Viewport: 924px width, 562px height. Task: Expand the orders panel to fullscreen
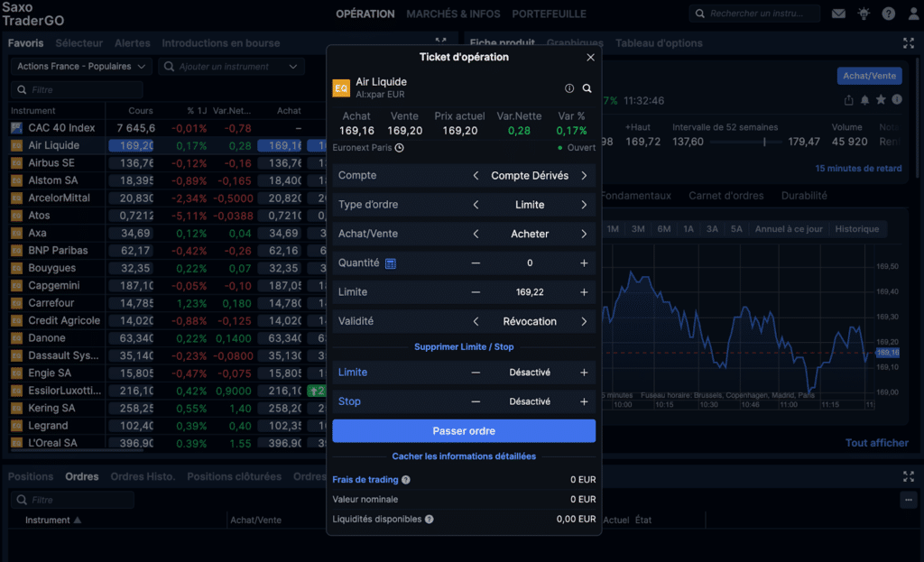tap(908, 476)
